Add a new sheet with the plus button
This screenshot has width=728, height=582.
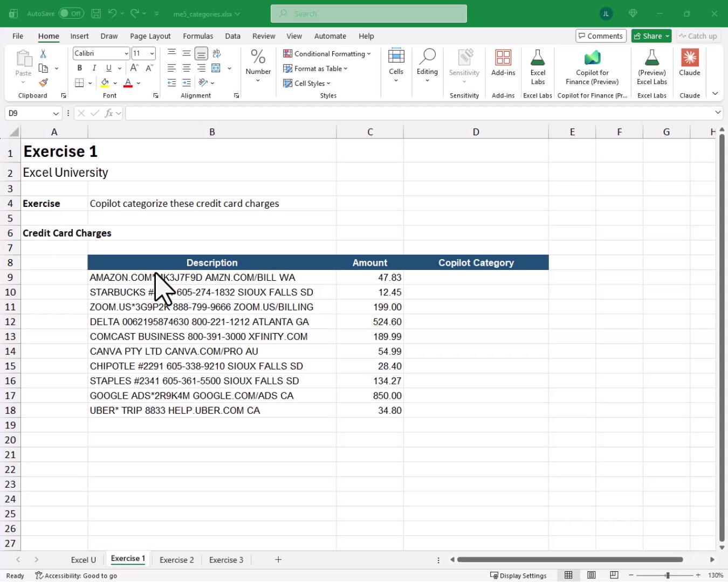point(278,560)
